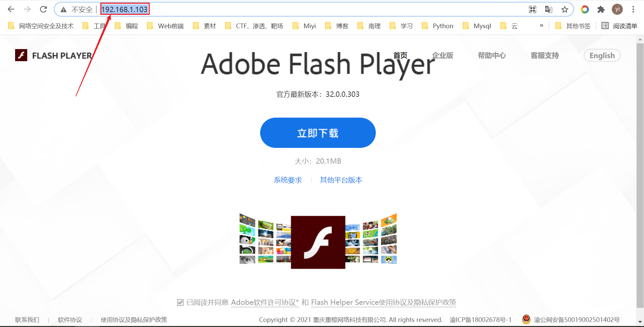The image size is (644, 327).
Task: Open the 南理 bookmark folder
Action: [369, 26]
